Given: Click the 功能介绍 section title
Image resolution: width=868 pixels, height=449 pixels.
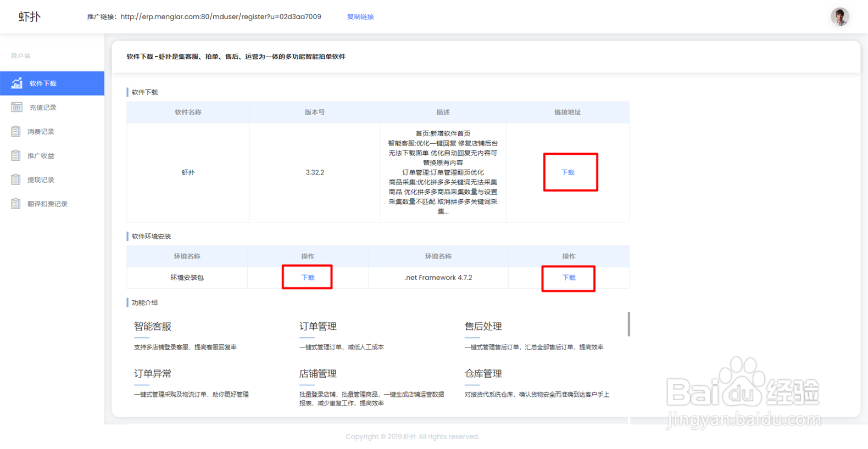Looking at the screenshot, I should coord(144,302).
